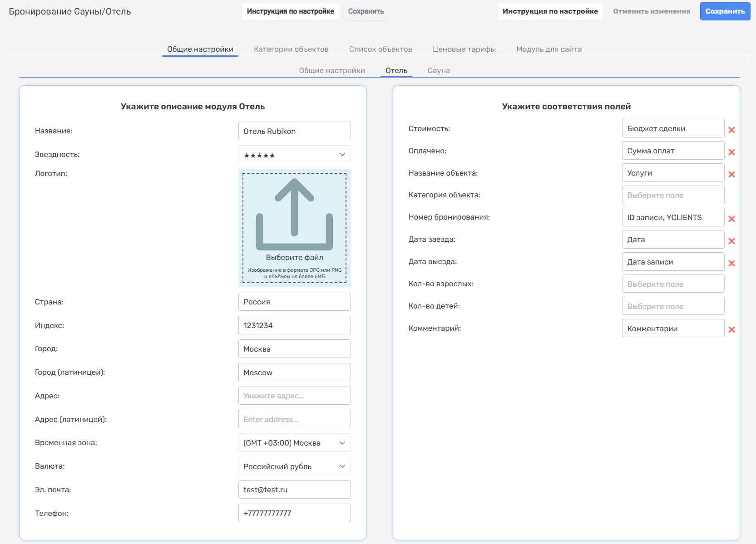Click the heading Укажите описание модуля Отель
756x544 pixels.
[193, 107]
